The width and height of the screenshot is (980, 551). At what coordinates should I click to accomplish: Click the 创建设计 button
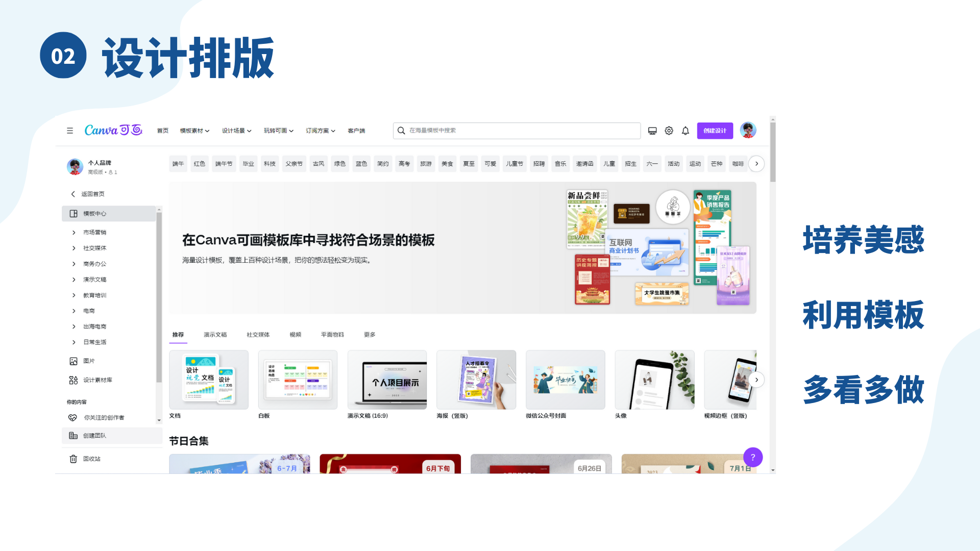click(x=715, y=131)
